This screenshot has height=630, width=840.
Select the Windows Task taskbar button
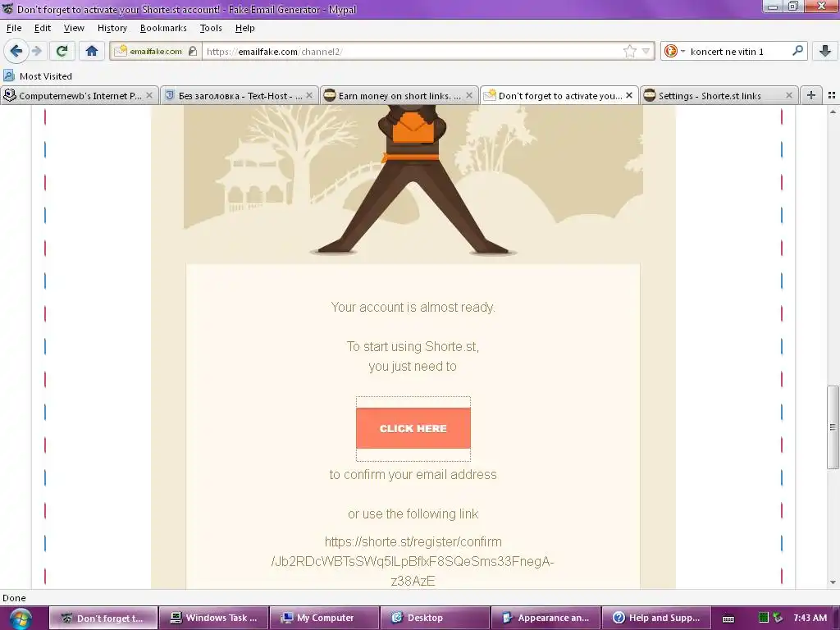tap(214, 618)
